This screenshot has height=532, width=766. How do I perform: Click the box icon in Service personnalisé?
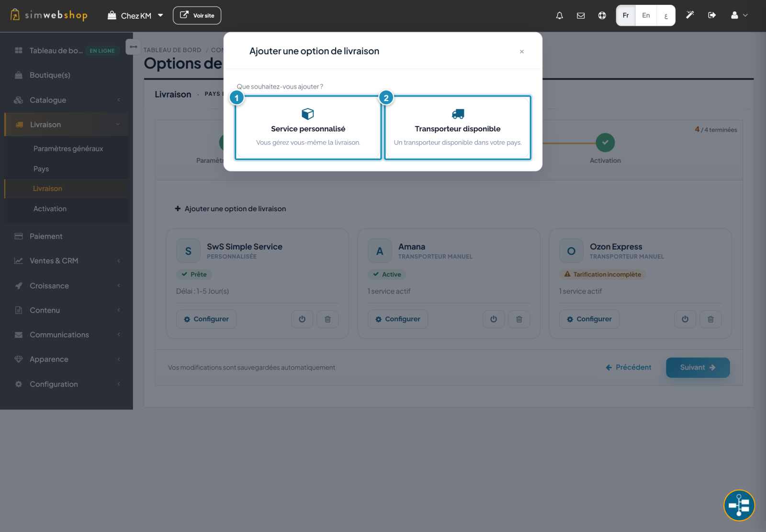308,113
